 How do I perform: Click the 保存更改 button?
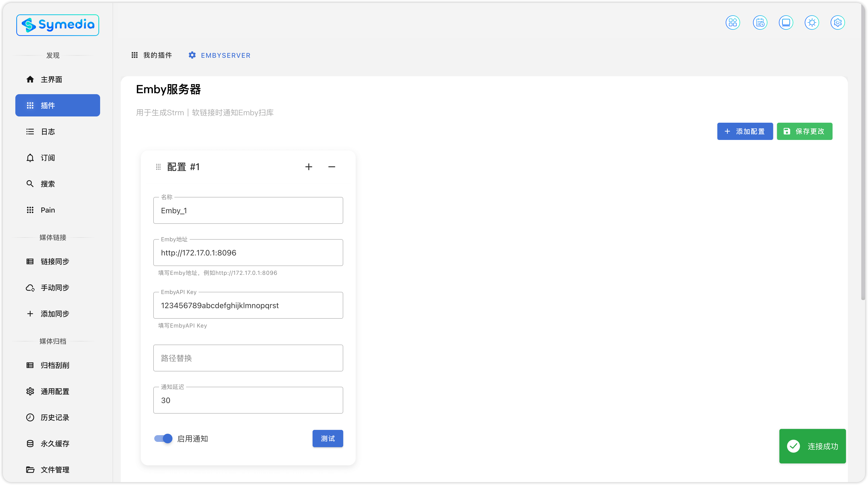tap(804, 132)
